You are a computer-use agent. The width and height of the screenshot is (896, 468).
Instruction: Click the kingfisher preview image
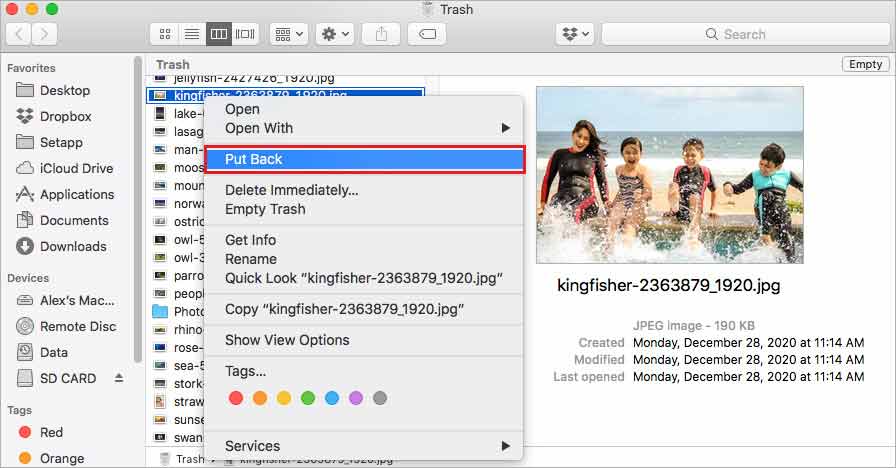pos(669,175)
